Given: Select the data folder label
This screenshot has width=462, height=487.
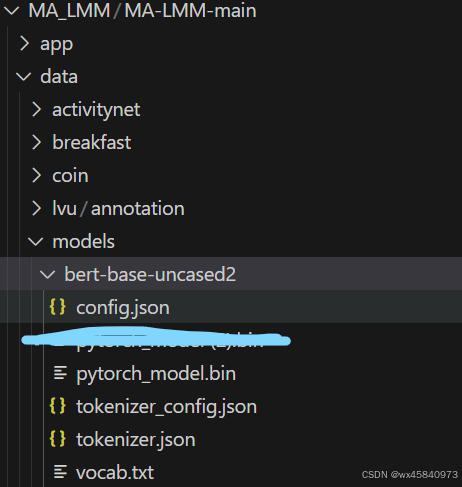Looking at the screenshot, I should point(59,77).
